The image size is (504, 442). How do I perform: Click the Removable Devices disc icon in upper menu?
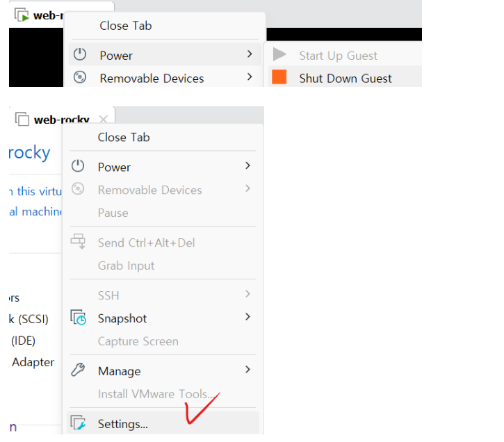[80, 77]
